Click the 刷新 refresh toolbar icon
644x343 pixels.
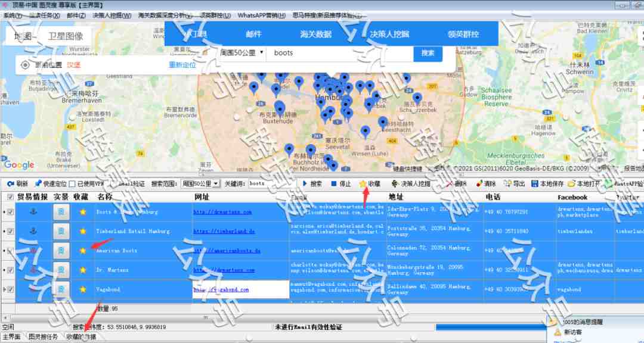10,184
